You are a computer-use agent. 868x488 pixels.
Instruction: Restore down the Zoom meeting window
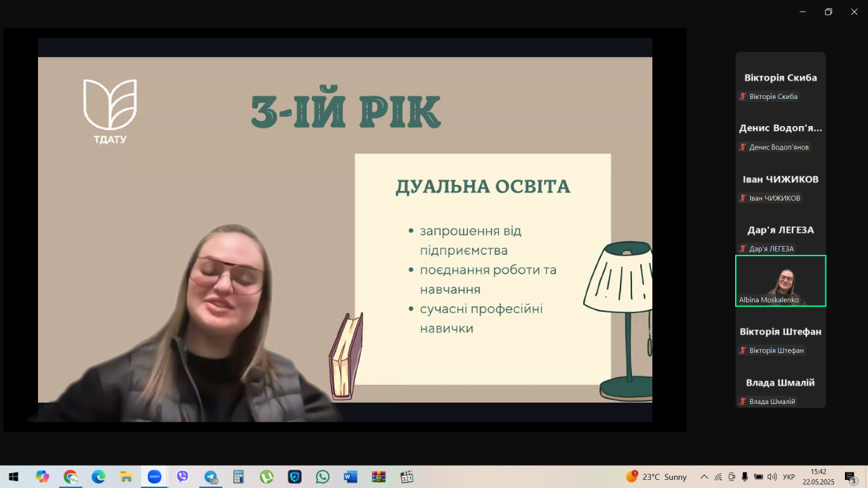pos(828,12)
